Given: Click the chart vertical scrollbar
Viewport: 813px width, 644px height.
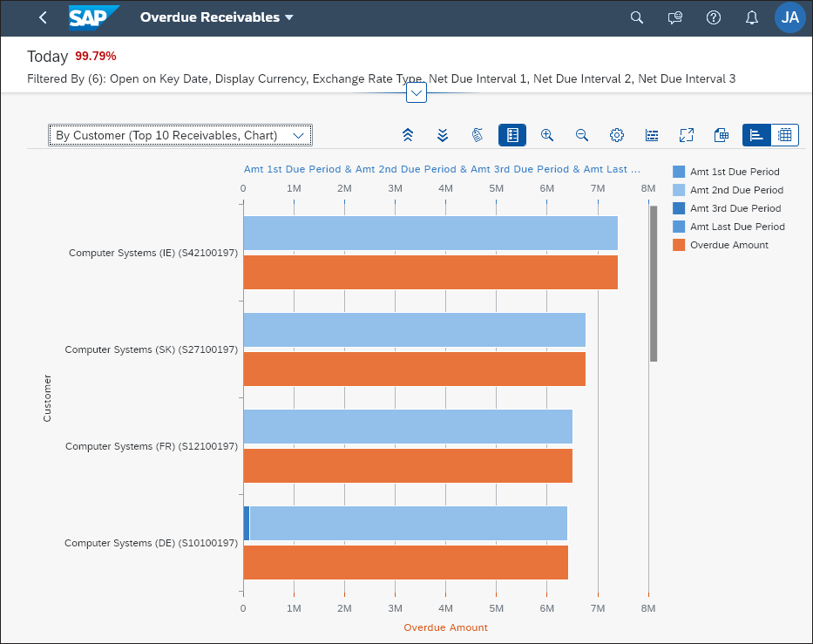Looking at the screenshot, I should click(x=654, y=283).
